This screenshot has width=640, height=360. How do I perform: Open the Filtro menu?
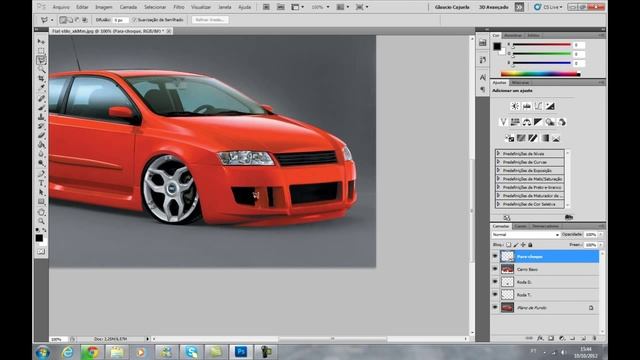coord(179,7)
